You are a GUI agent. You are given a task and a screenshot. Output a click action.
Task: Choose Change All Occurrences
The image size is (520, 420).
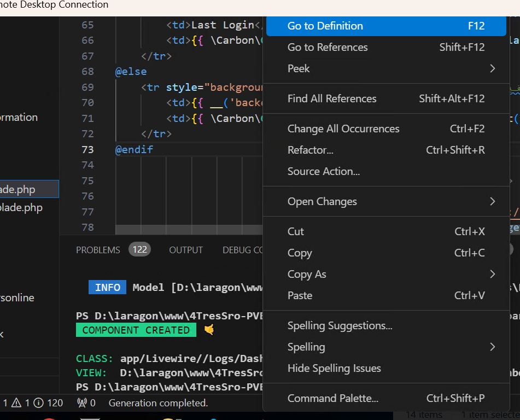[385, 129]
